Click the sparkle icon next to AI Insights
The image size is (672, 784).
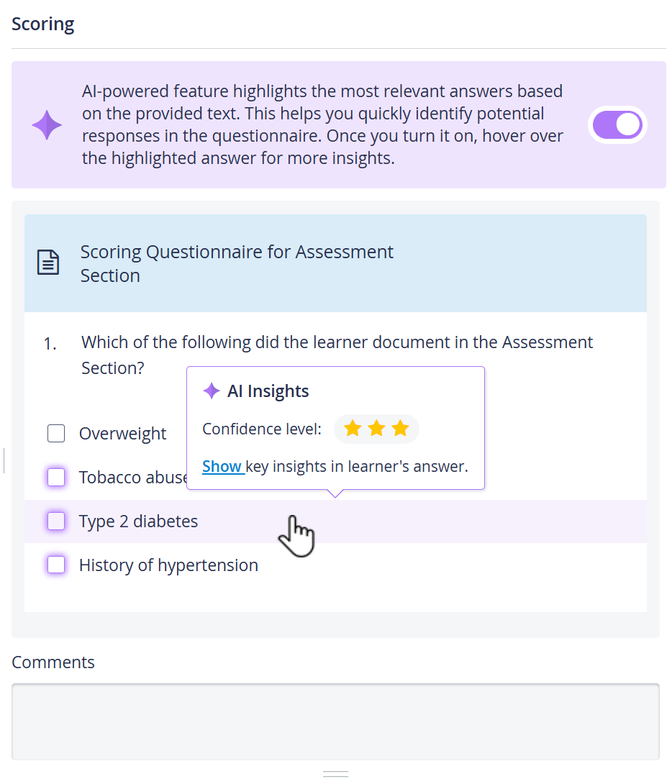tap(212, 391)
